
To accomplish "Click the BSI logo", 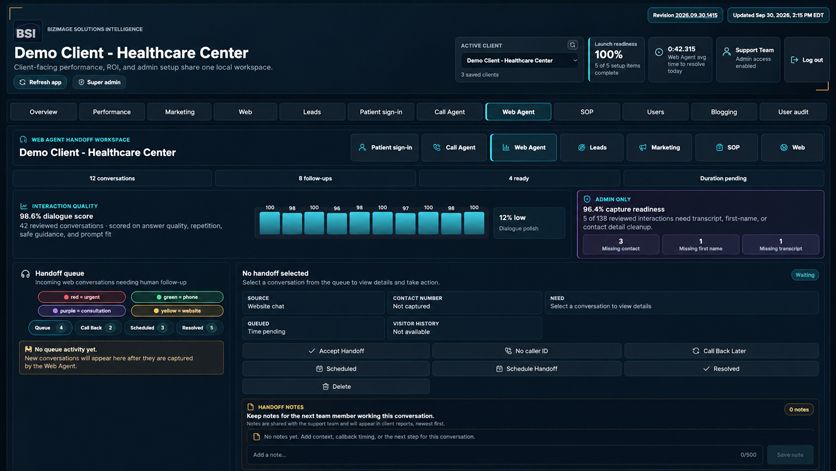I will click(x=26, y=33).
